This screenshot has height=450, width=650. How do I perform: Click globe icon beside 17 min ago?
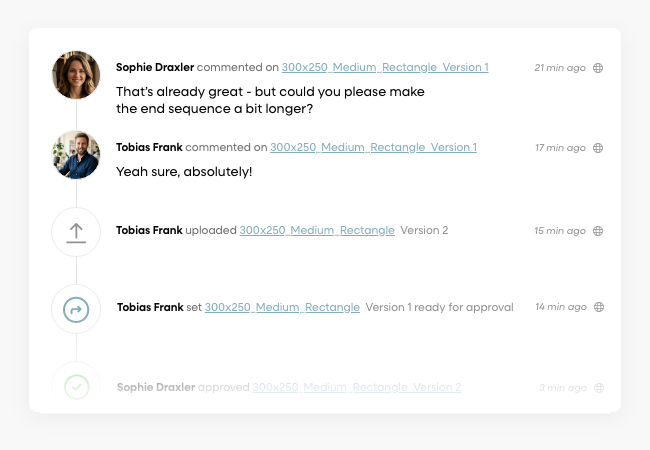598,148
